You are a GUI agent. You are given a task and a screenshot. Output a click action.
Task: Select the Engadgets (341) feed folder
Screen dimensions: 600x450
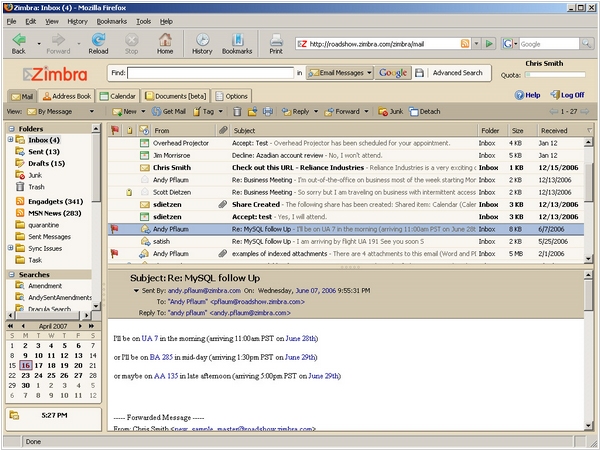coord(55,201)
